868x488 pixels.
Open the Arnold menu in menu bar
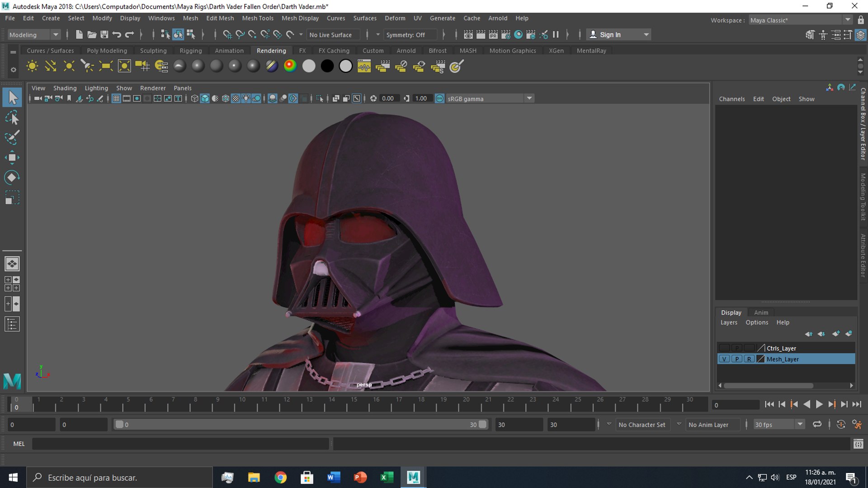point(498,18)
